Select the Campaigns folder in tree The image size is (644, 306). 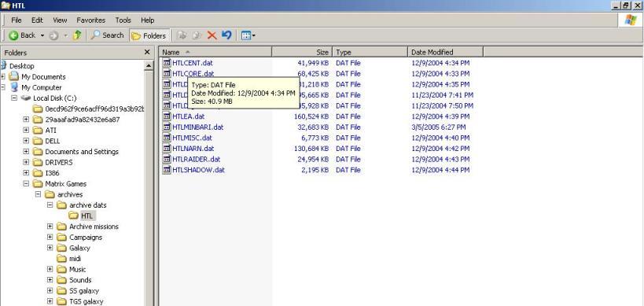click(x=86, y=237)
